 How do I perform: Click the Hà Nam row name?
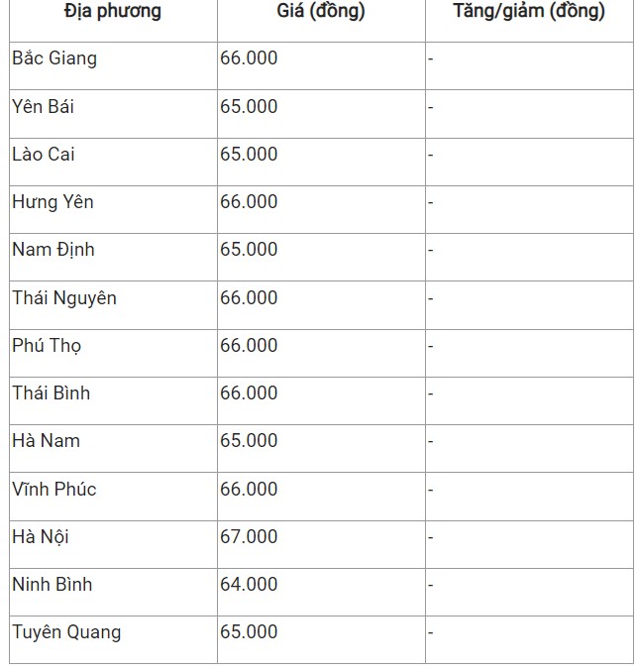click(x=47, y=441)
